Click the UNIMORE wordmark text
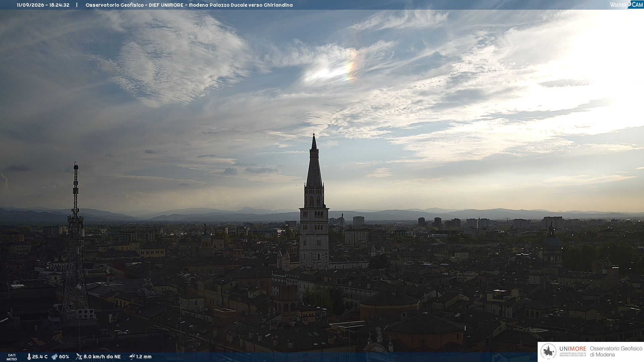Viewport: 644px width, 362px height. tap(573, 349)
